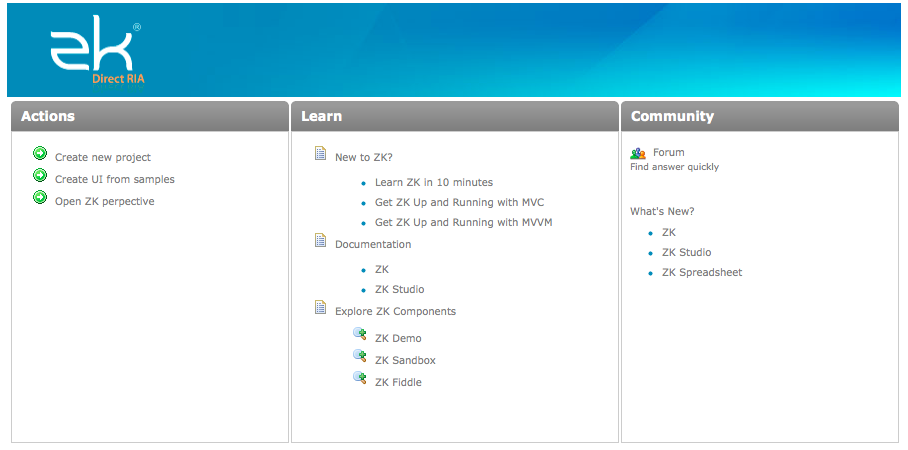Click green arrow icon beside Create new project
Image resolution: width=908 pixels, height=450 pixels.
tap(40, 153)
